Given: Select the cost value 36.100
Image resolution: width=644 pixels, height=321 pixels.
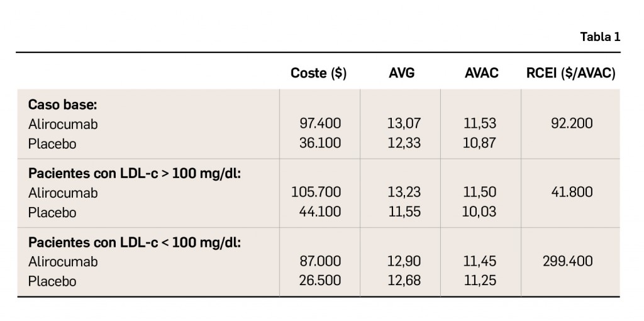Looking at the screenshot, I should click(320, 144).
